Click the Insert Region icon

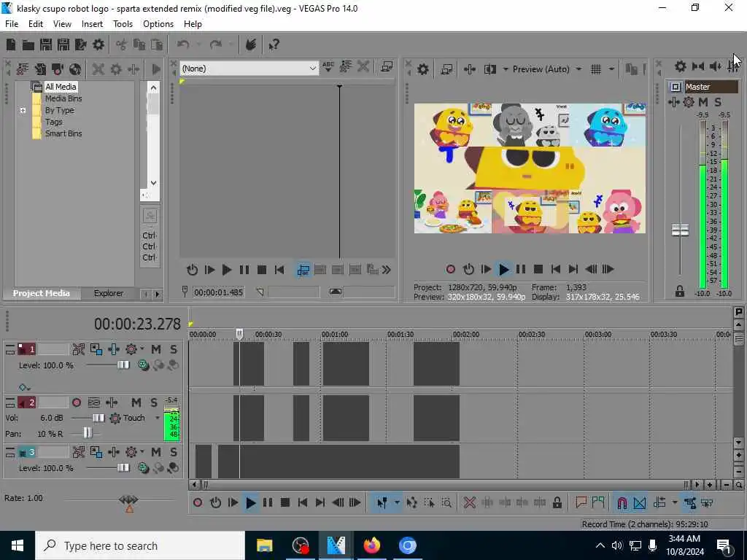point(598,502)
